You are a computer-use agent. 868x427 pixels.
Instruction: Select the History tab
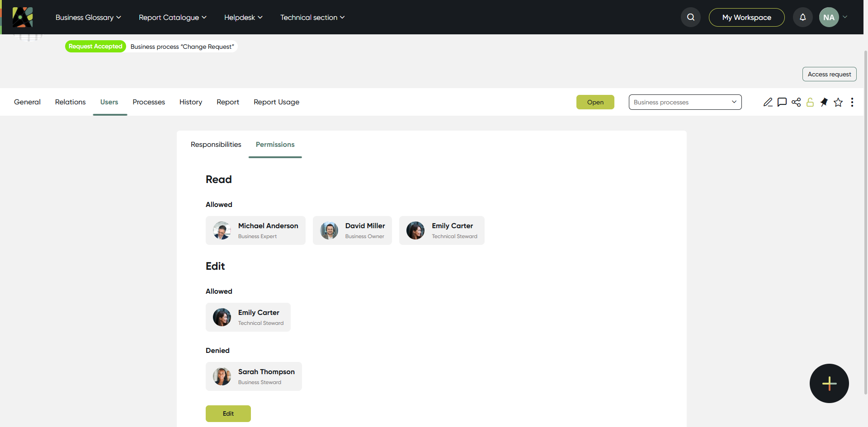(191, 102)
